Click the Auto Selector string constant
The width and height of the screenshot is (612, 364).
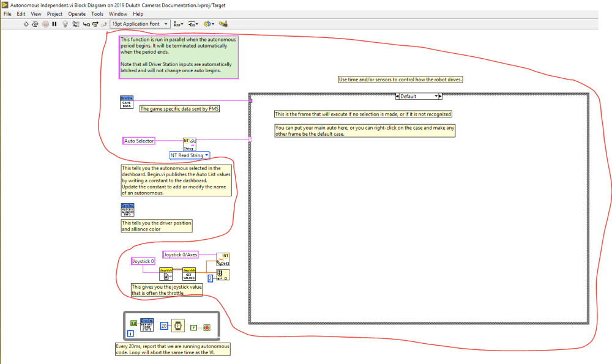[x=139, y=141]
